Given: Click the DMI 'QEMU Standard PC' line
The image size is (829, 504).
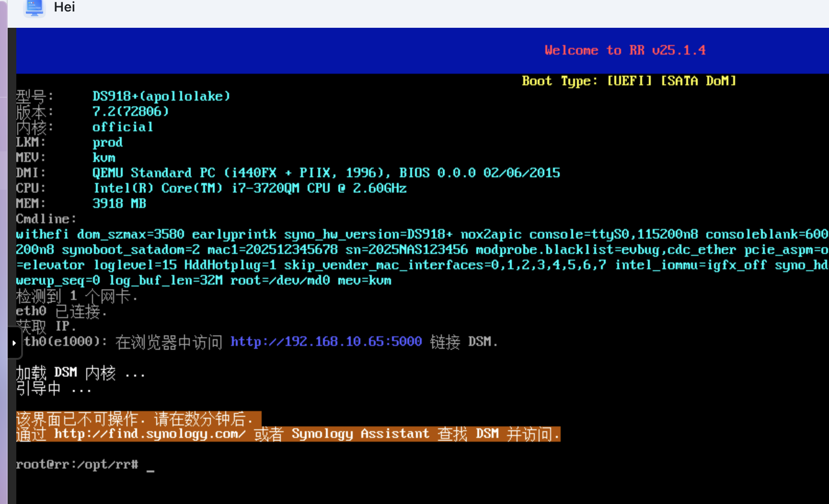Looking at the screenshot, I should (326, 173).
